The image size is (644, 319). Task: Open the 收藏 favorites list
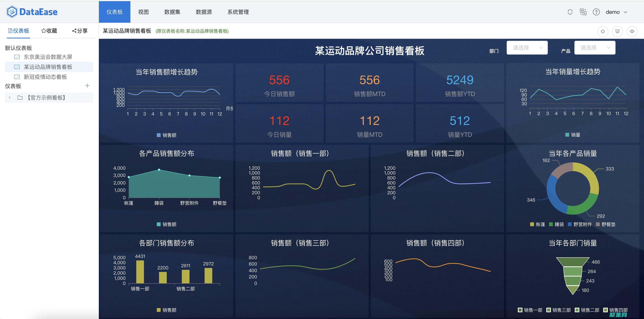[x=49, y=31]
